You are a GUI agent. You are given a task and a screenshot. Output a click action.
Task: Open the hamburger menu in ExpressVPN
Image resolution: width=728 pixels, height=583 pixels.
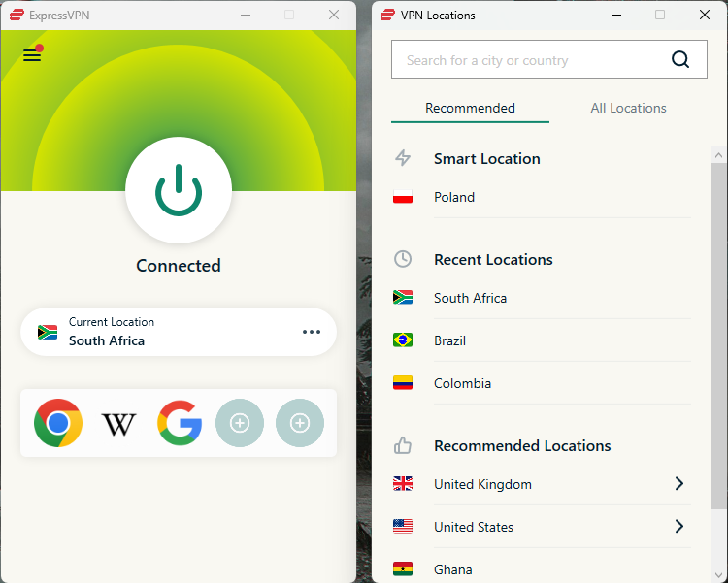tap(32, 55)
